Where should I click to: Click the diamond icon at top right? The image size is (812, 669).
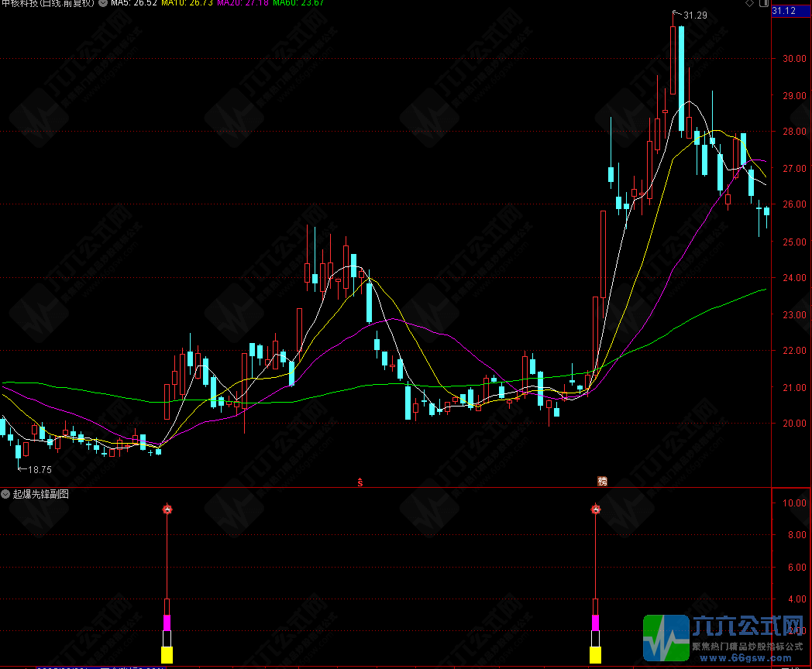pyautogui.click(x=749, y=3)
